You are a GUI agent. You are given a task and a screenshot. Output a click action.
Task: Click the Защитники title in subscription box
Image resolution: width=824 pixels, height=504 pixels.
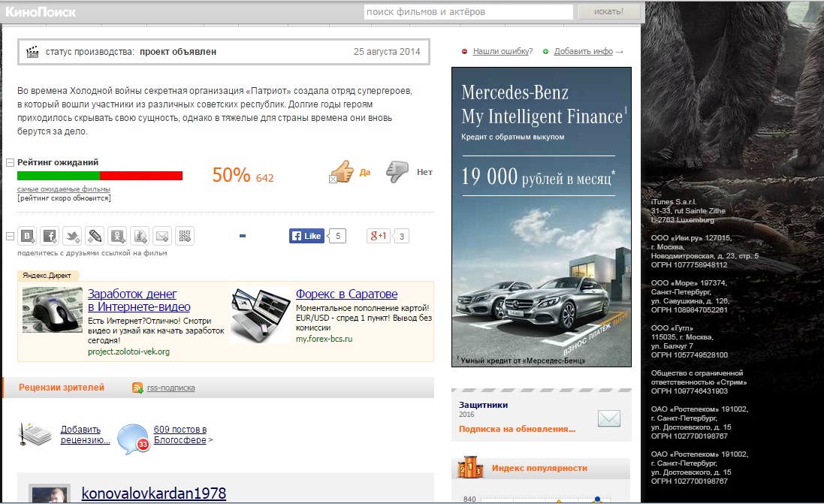[x=484, y=405]
